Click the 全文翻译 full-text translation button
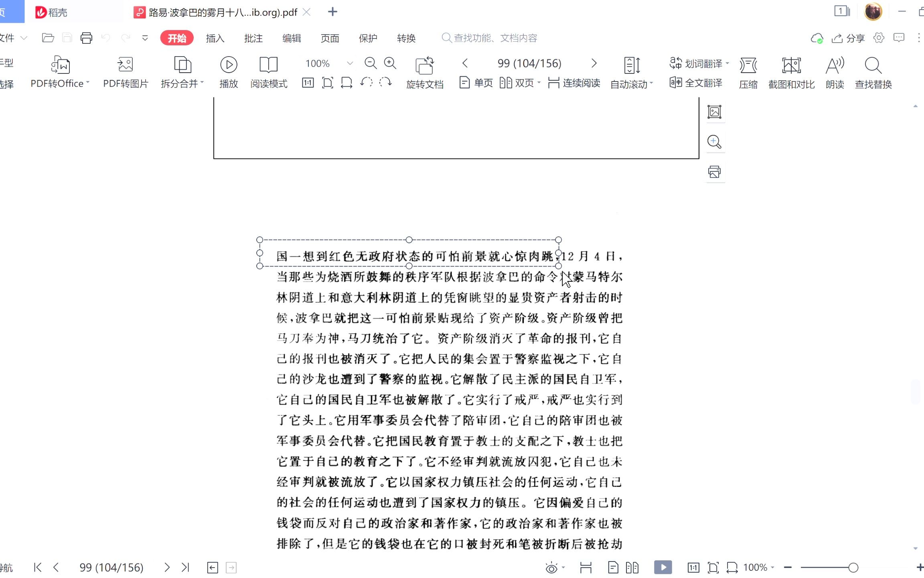The height and width of the screenshot is (578, 924). pos(696,83)
